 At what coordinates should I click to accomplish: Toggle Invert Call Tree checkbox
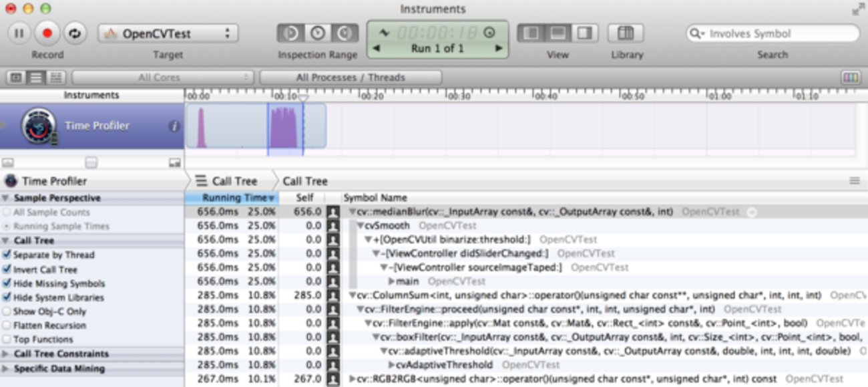(7, 269)
